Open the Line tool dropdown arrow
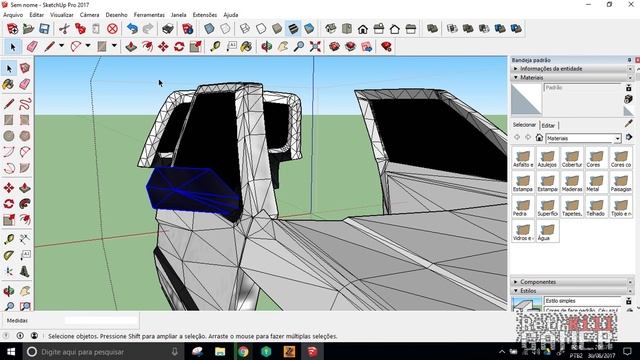Screen dimensions: 640x360 click(61, 46)
